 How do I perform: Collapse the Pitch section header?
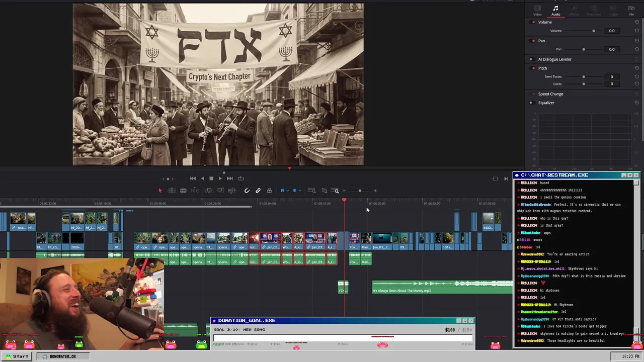(542, 68)
